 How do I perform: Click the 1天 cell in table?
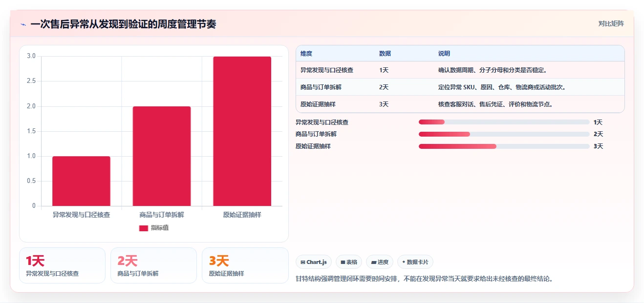click(384, 70)
